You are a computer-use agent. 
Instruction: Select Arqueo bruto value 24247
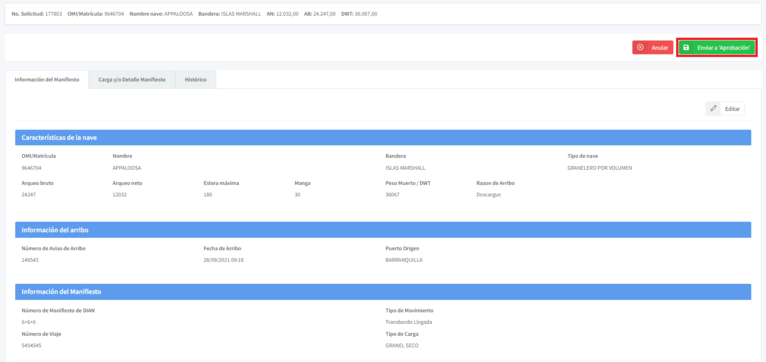29,194
